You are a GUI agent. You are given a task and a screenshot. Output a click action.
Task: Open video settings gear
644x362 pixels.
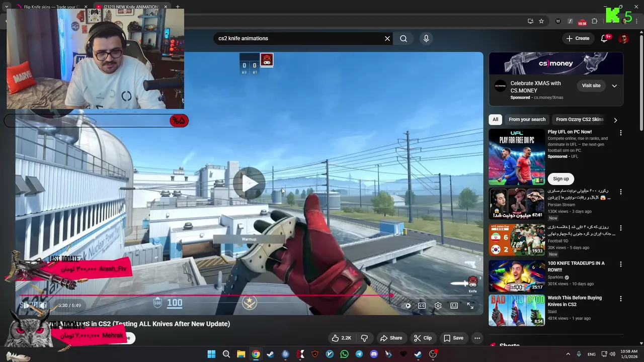(438, 306)
